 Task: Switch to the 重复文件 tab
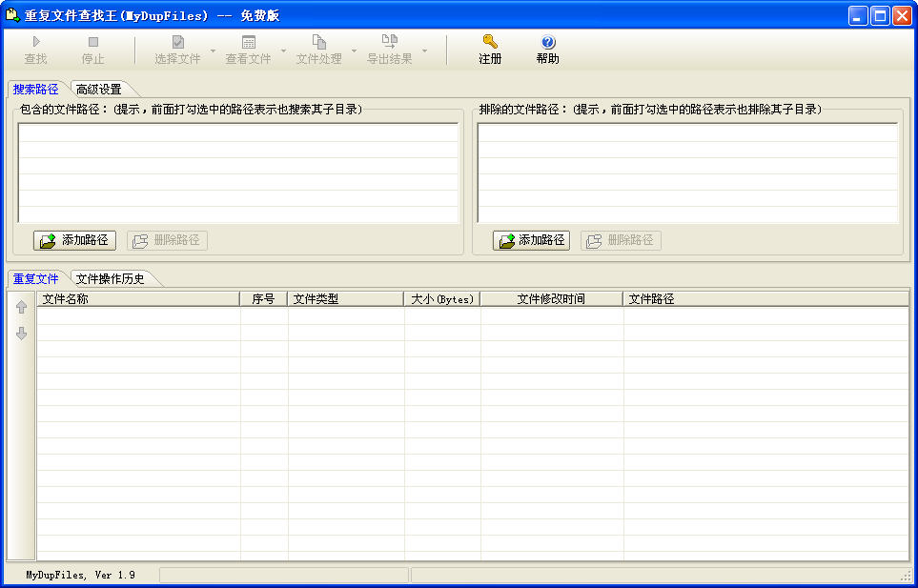[x=35, y=279]
